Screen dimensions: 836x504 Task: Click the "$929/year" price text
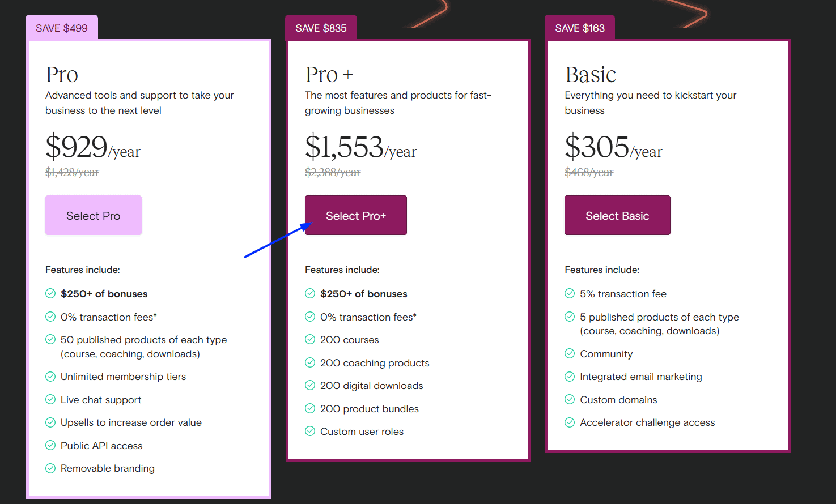pyautogui.click(x=92, y=149)
